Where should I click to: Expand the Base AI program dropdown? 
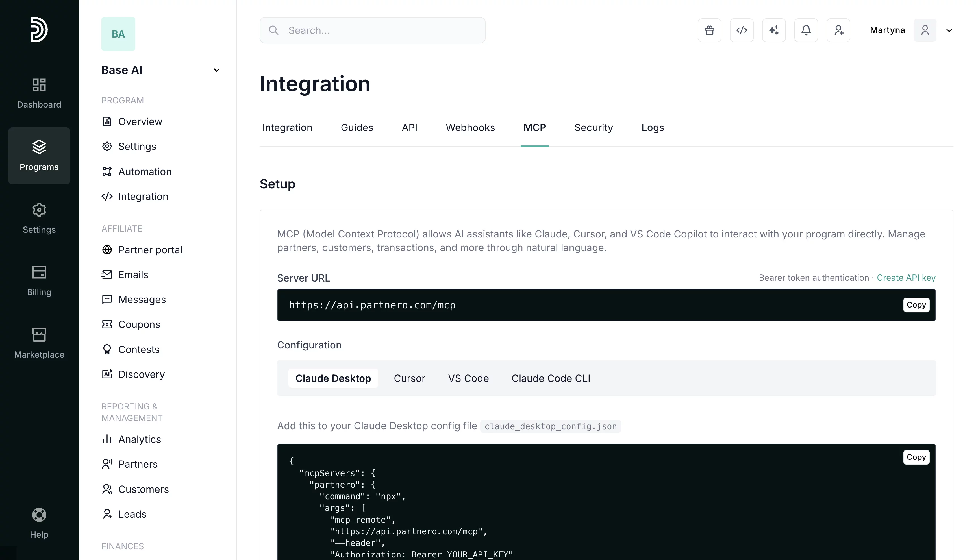coord(216,70)
